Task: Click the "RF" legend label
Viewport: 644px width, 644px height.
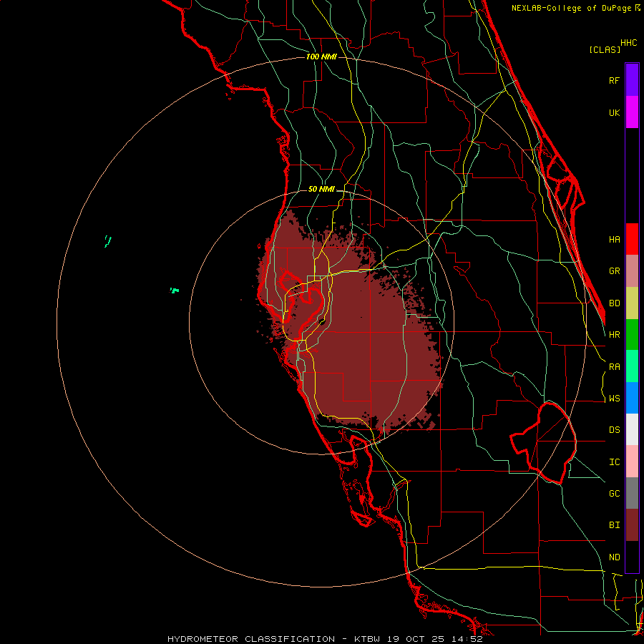Action: coord(614,80)
